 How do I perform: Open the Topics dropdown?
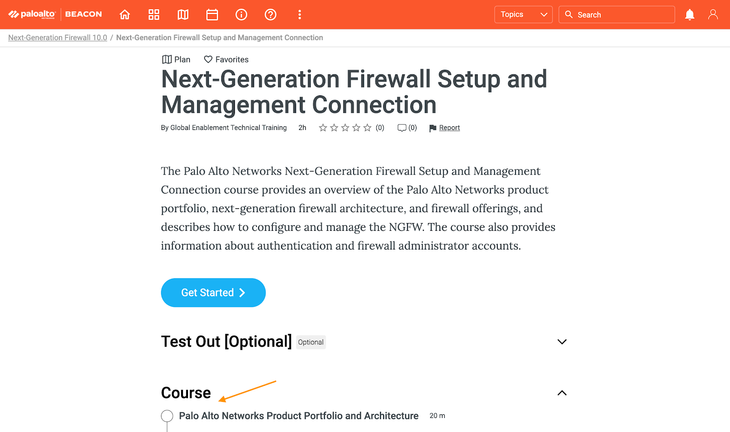[x=523, y=14]
